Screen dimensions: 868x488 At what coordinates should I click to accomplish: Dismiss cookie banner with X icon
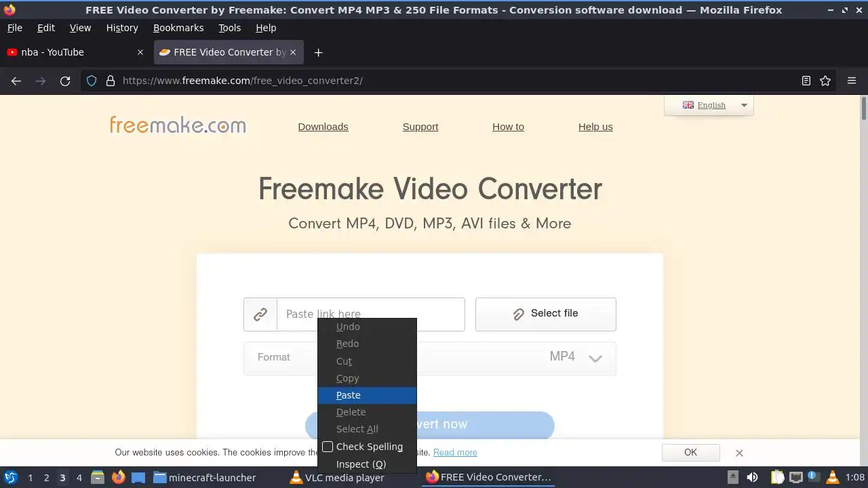tap(739, 453)
